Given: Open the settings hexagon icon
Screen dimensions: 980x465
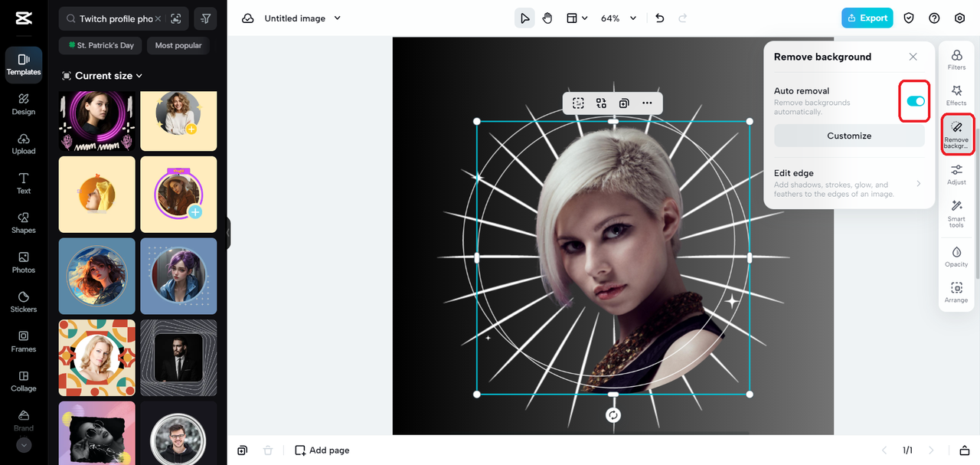Looking at the screenshot, I should pos(960,18).
